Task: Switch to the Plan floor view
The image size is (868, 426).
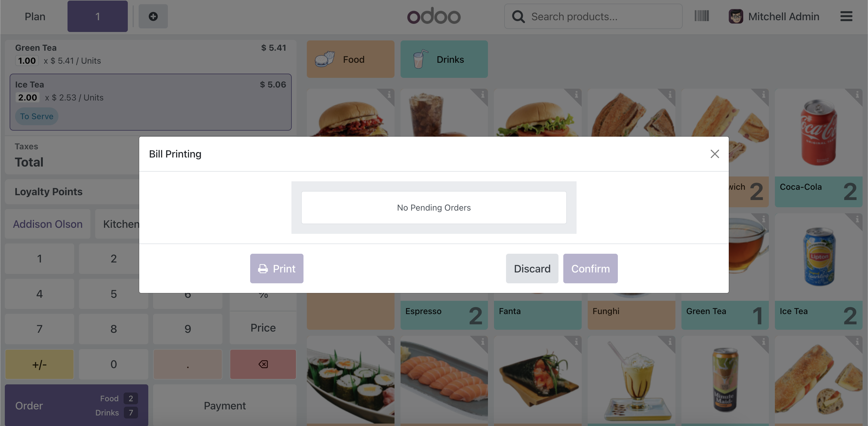Action: (35, 16)
